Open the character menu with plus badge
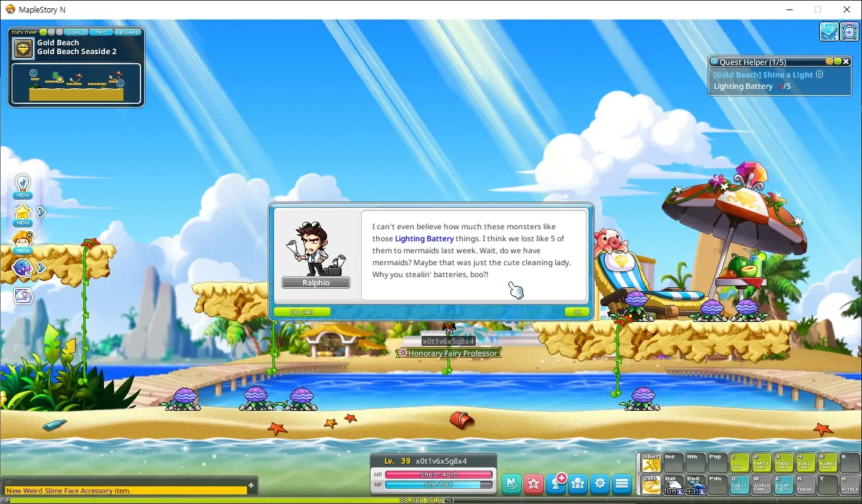 click(556, 483)
